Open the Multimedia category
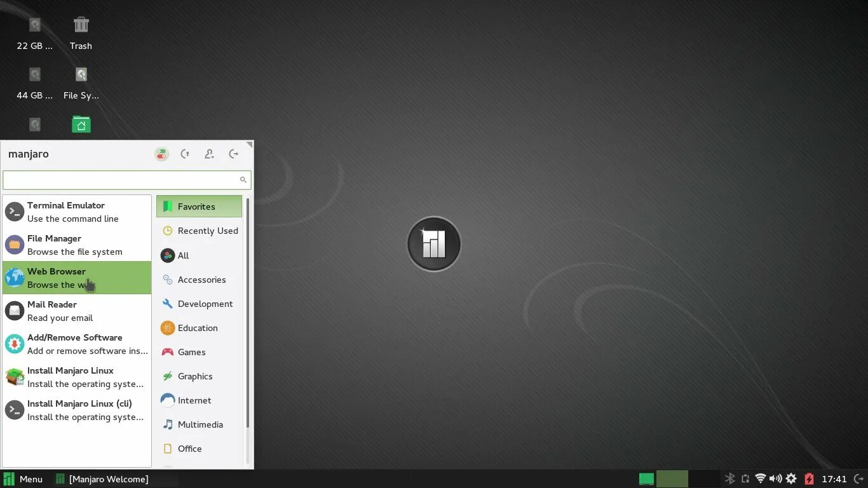The width and height of the screenshot is (868, 488). 199,424
